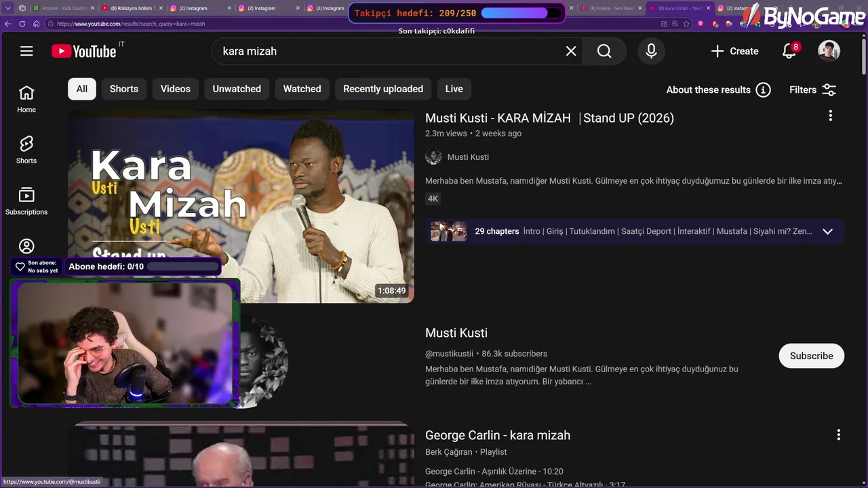
Task: Play the Kara Mizah Stand UP video thumbnail
Action: [x=241, y=206]
